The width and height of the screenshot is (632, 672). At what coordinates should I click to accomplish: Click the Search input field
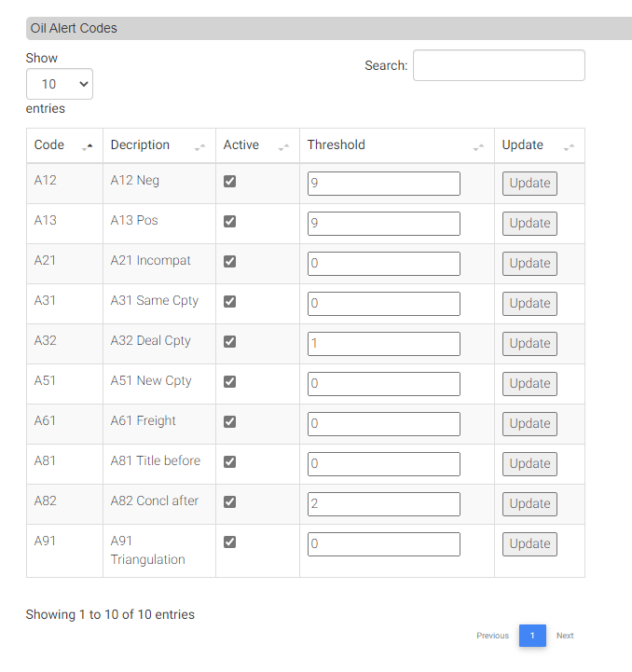[x=499, y=65]
